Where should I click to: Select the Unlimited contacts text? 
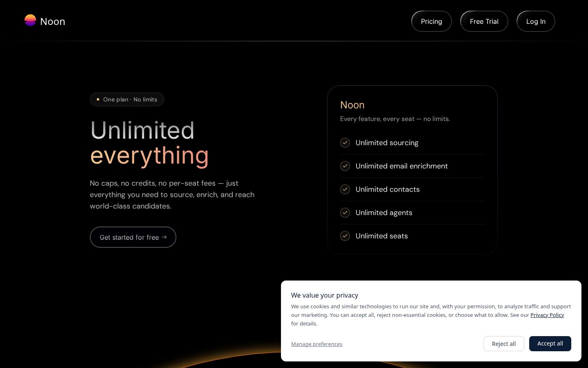click(x=388, y=189)
